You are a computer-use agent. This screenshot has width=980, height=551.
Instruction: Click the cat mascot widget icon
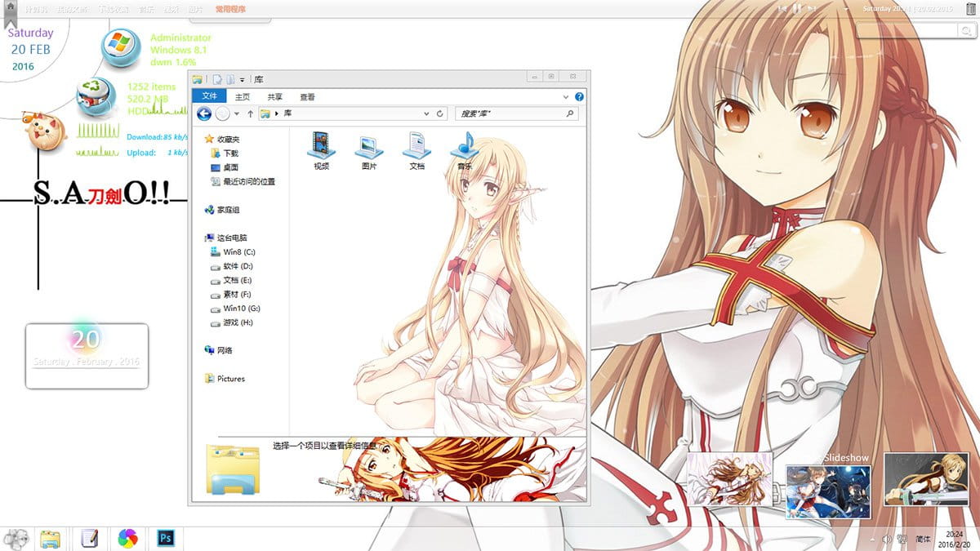(x=44, y=131)
